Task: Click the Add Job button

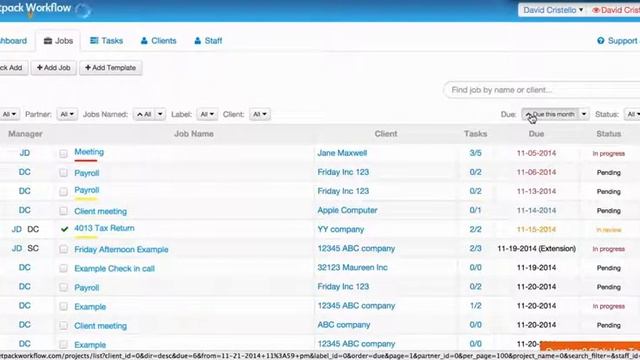Action: pyautogui.click(x=53, y=68)
